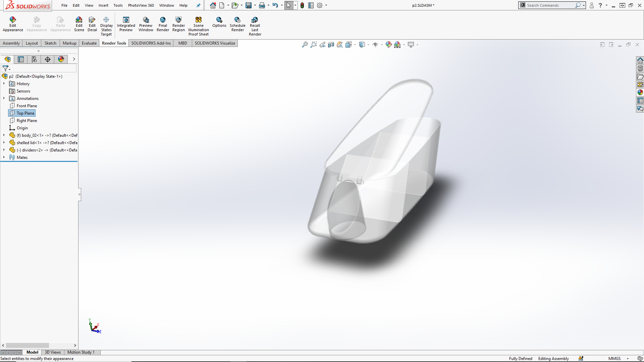The width and height of the screenshot is (644, 362).
Task: Toggle the Preview Window
Action: click(146, 24)
